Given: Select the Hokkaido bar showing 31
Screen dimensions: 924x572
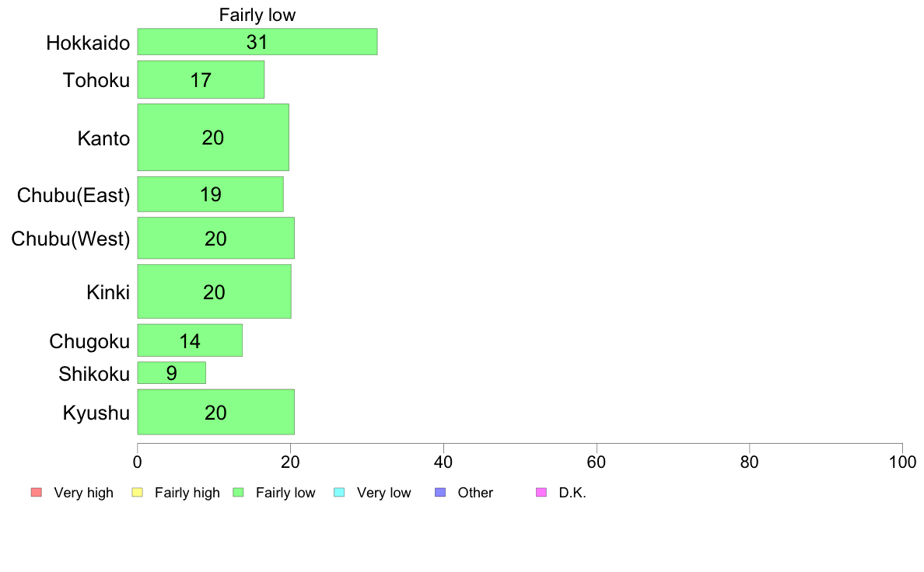Looking at the screenshot, I should 257,42.
